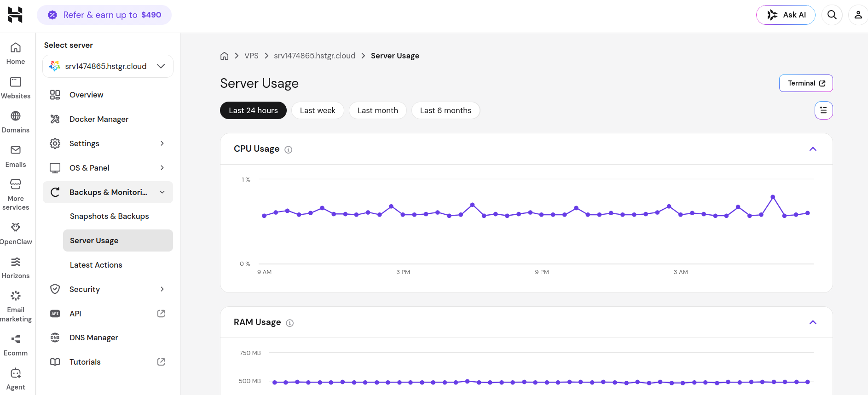Click CPU Usage info icon
This screenshot has height=395, width=868.
click(x=289, y=149)
